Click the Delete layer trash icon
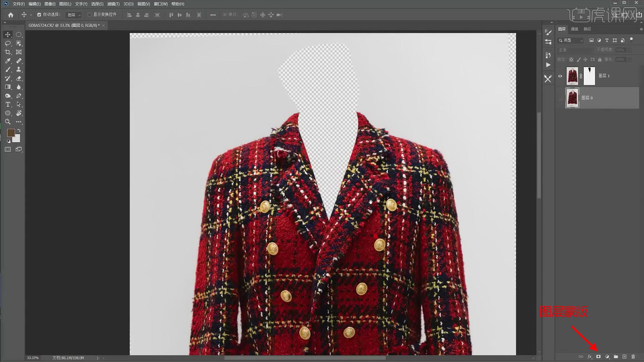 (x=633, y=357)
